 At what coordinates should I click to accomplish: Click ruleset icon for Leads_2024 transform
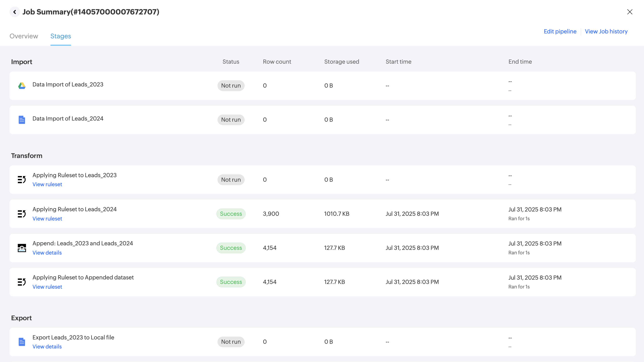click(22, 214)
